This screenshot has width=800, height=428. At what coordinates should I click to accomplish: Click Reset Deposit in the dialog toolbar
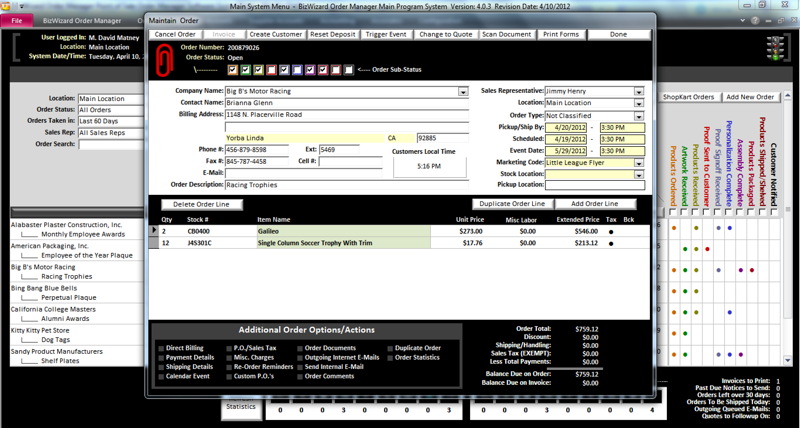pos(333,35)
